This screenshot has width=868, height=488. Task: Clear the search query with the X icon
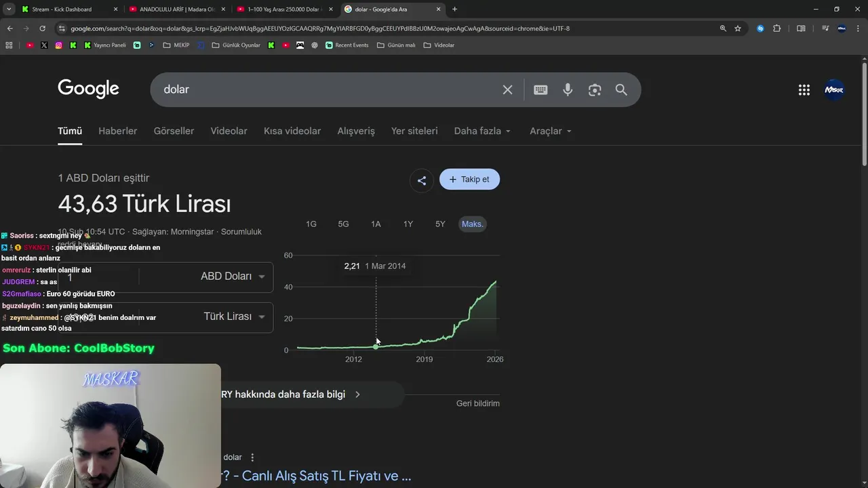[x=507, y=89]
